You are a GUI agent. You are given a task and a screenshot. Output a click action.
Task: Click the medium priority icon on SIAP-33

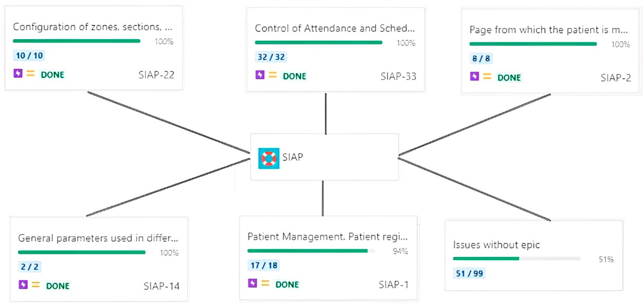tap(272, 75)
